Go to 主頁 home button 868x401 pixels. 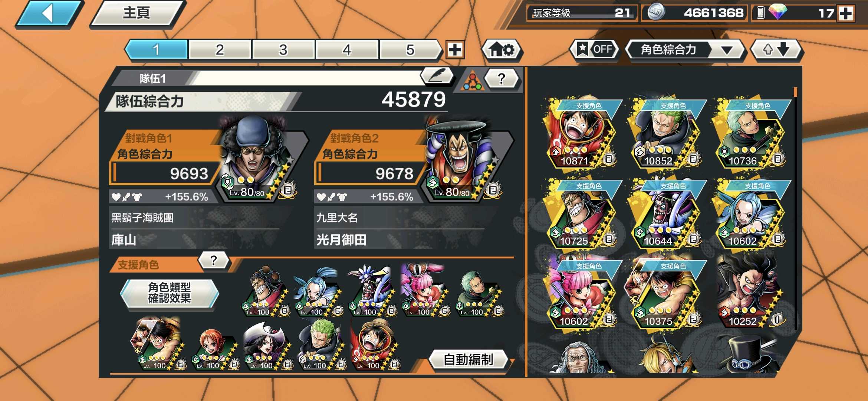click(x=137, y=13)
